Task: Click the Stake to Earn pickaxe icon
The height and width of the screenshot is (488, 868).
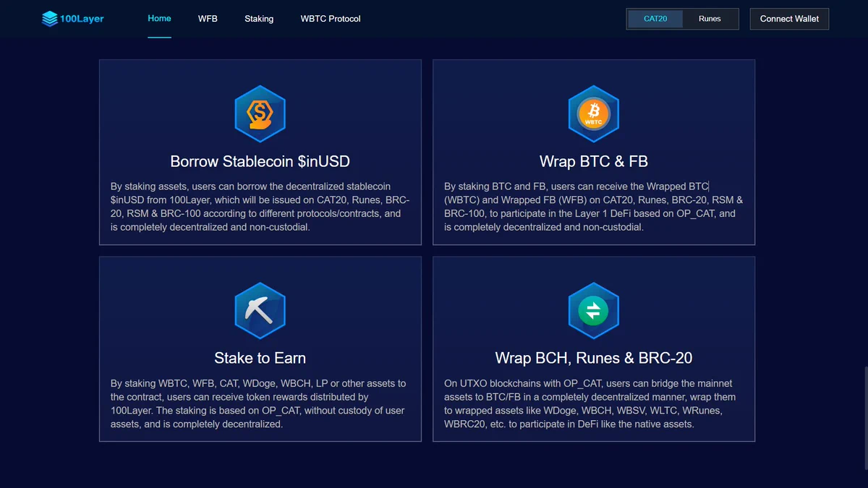Action: (260, 311)
